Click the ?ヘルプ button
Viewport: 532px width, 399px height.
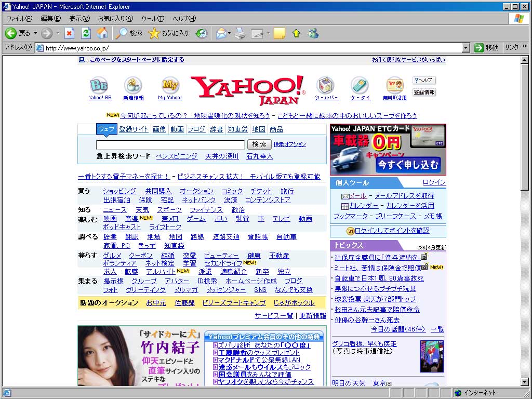coord(424,80)
